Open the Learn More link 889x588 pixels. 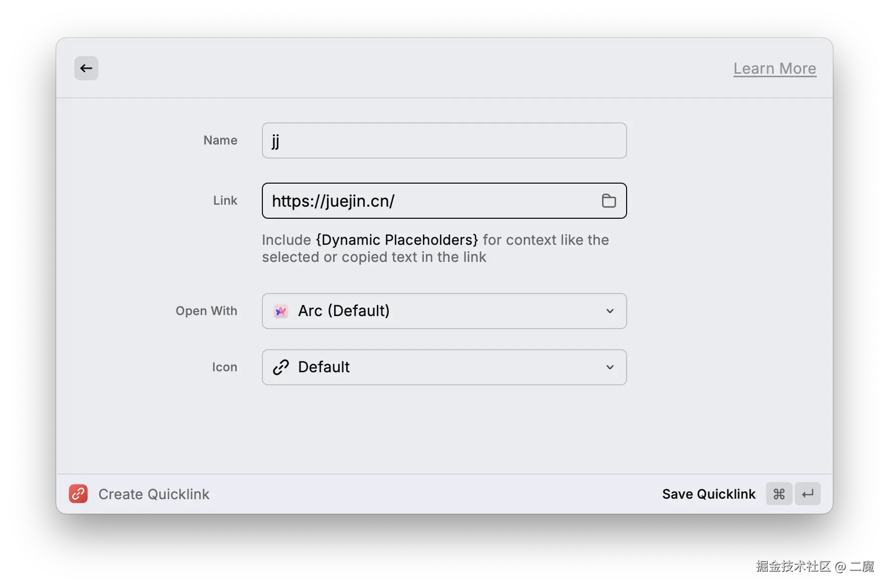(775, 69)
